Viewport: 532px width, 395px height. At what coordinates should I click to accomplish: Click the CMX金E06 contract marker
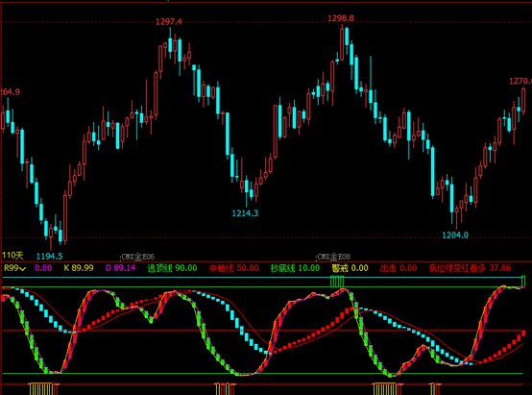[x=137, y=257]
